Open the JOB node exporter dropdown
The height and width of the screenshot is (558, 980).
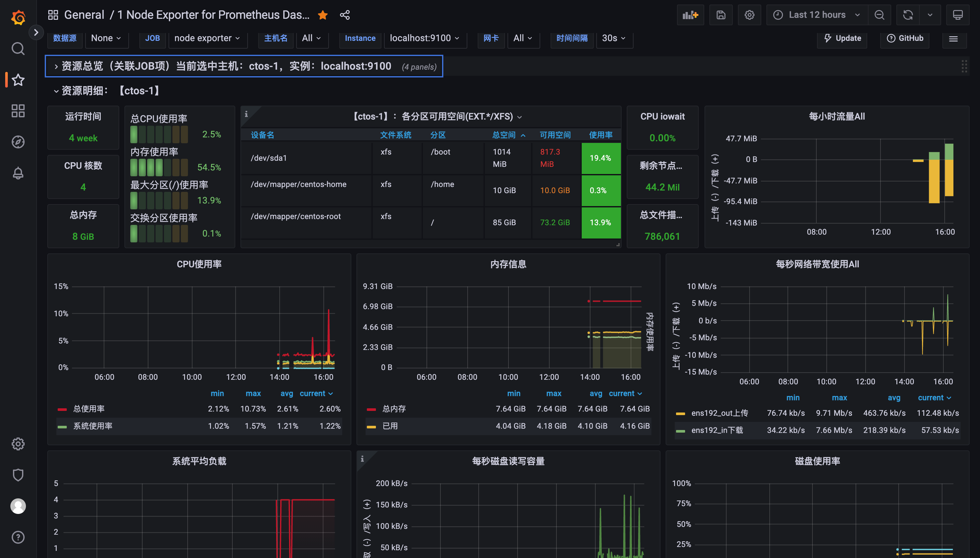[208, 38]
